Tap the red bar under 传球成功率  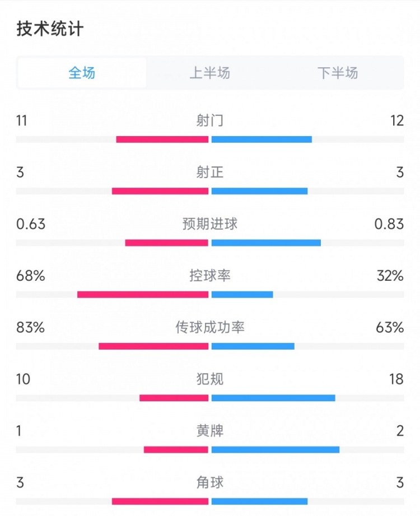153,346
